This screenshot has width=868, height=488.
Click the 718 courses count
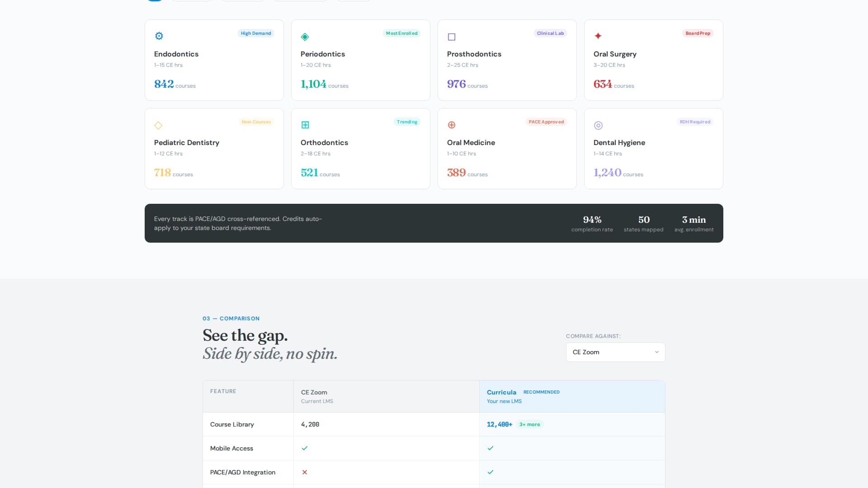174,173
